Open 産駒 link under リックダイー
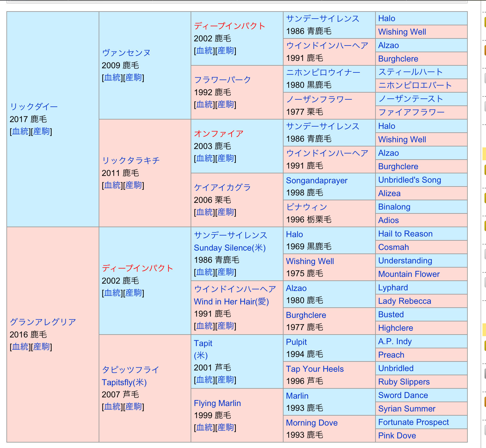 pyautogui.click(x=42, y=131)
